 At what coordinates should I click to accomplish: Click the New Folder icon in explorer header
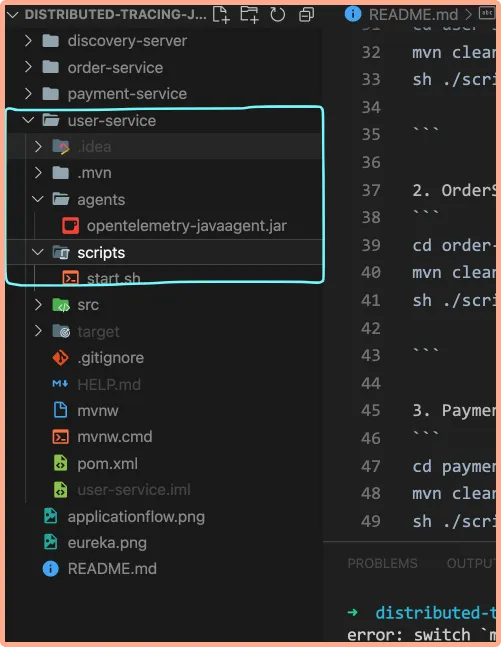[249, 14]
